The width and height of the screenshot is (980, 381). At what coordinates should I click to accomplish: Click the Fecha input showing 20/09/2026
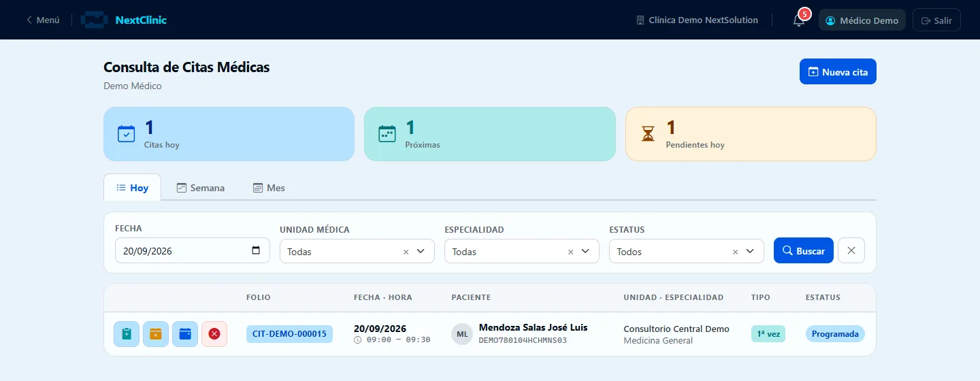click(193, 250)
